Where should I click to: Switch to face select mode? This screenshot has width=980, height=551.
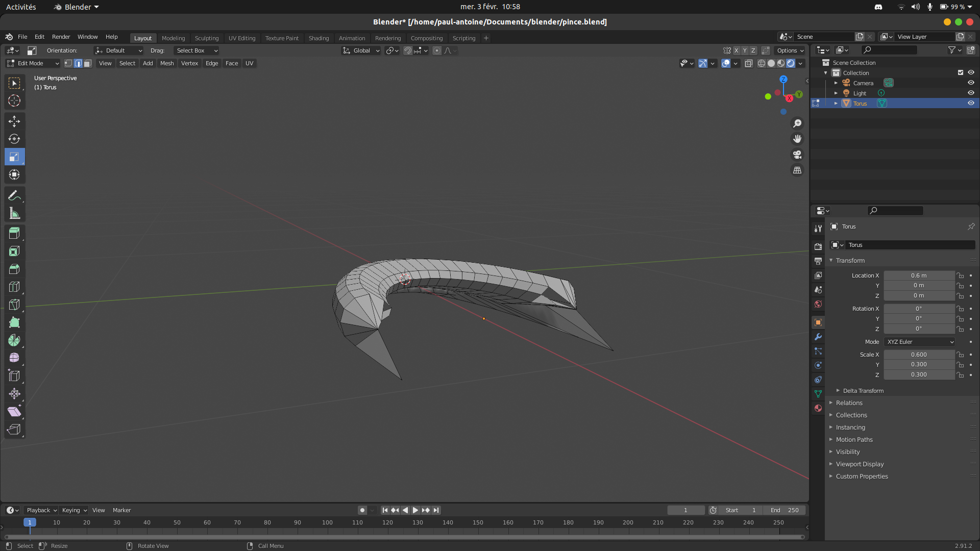click(x=87, y=63)
